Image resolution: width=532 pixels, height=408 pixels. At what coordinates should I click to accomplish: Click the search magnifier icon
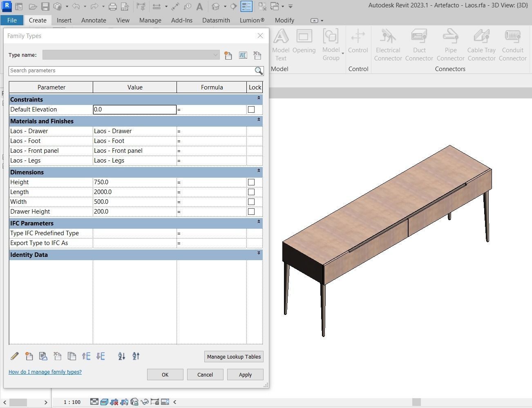259,71
